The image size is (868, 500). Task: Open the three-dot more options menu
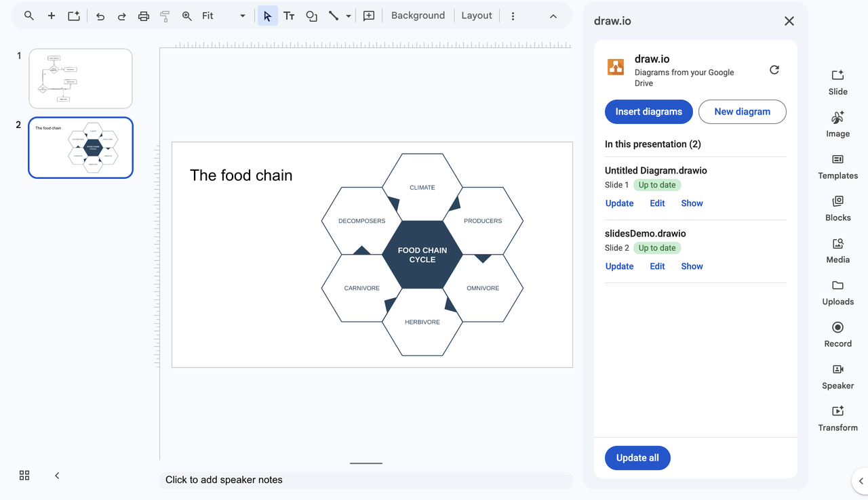[513, 16]
